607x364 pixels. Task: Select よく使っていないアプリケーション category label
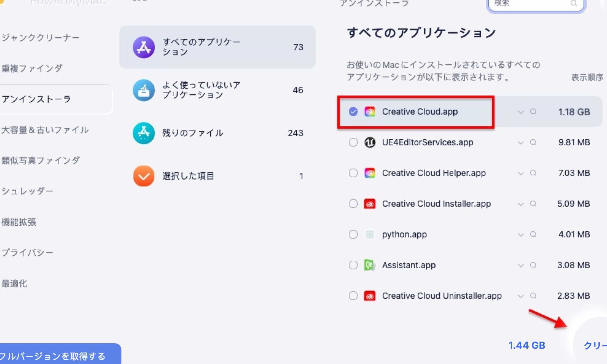coord(201,90)
